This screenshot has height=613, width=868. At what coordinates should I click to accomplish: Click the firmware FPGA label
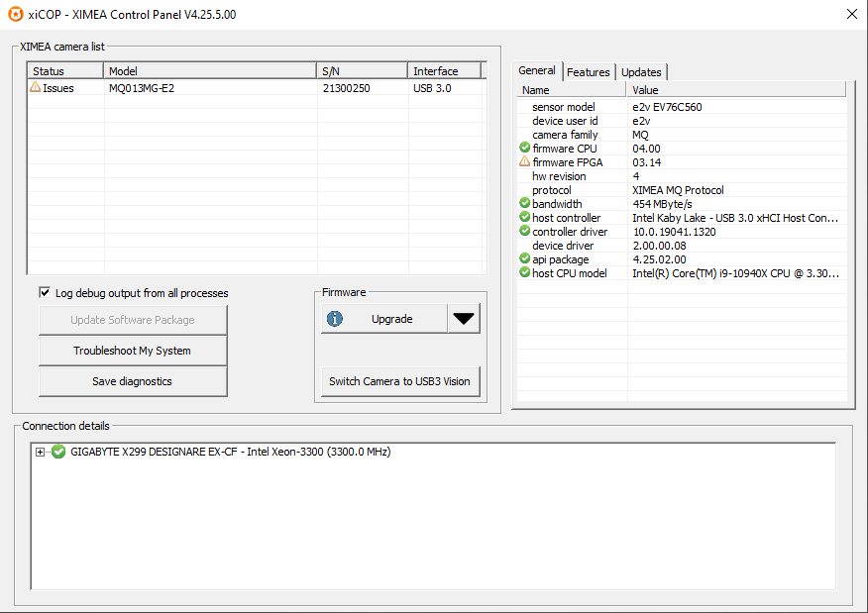tap(568, 162)
